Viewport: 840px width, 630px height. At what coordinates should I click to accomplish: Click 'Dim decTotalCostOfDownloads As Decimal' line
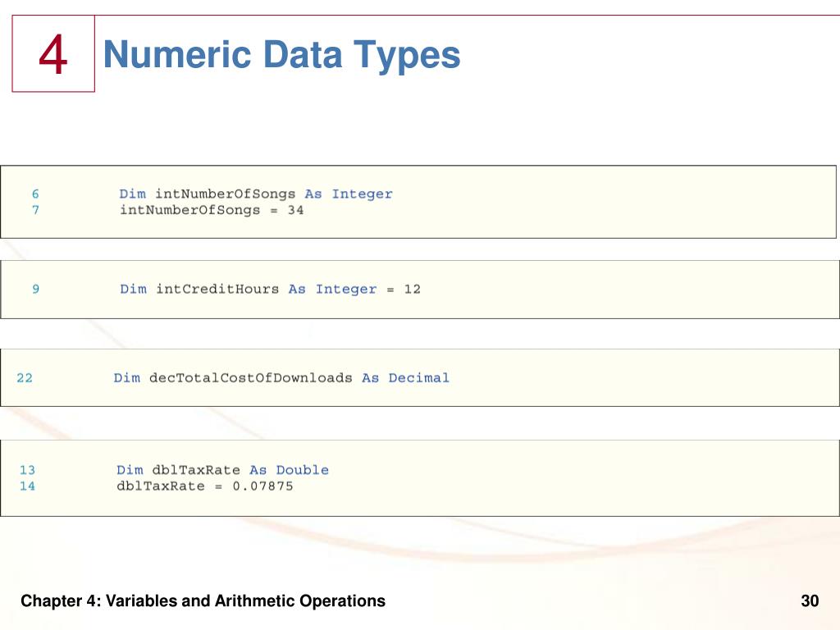pos(282,378)
